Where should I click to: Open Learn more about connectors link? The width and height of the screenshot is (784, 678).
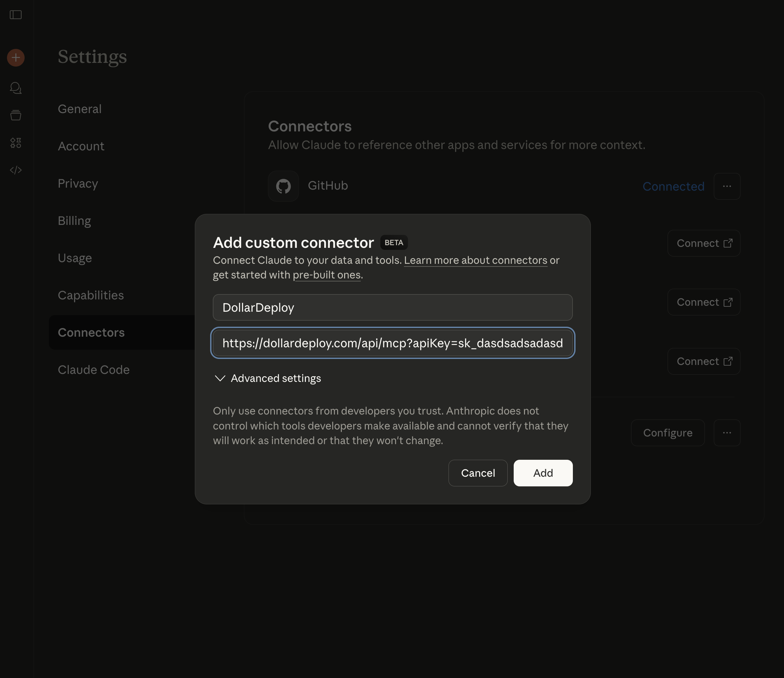475,260
